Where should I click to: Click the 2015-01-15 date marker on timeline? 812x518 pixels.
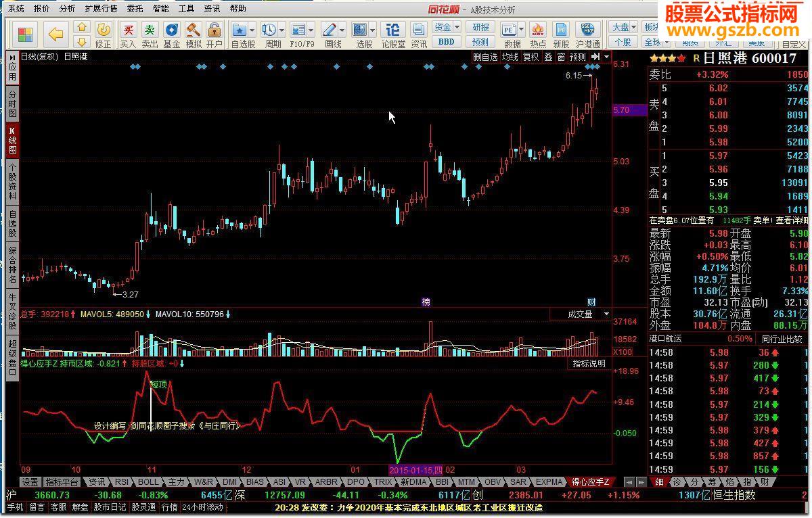click(x=415, y=469)
